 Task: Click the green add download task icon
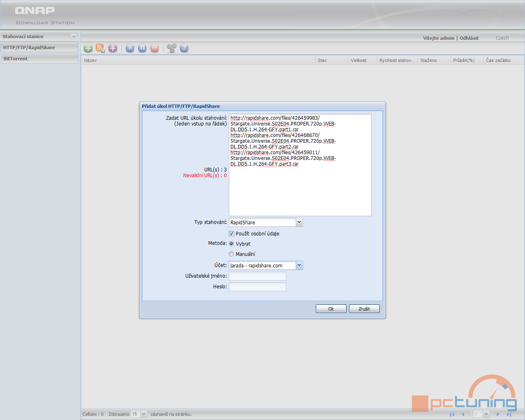coord(88,48)
